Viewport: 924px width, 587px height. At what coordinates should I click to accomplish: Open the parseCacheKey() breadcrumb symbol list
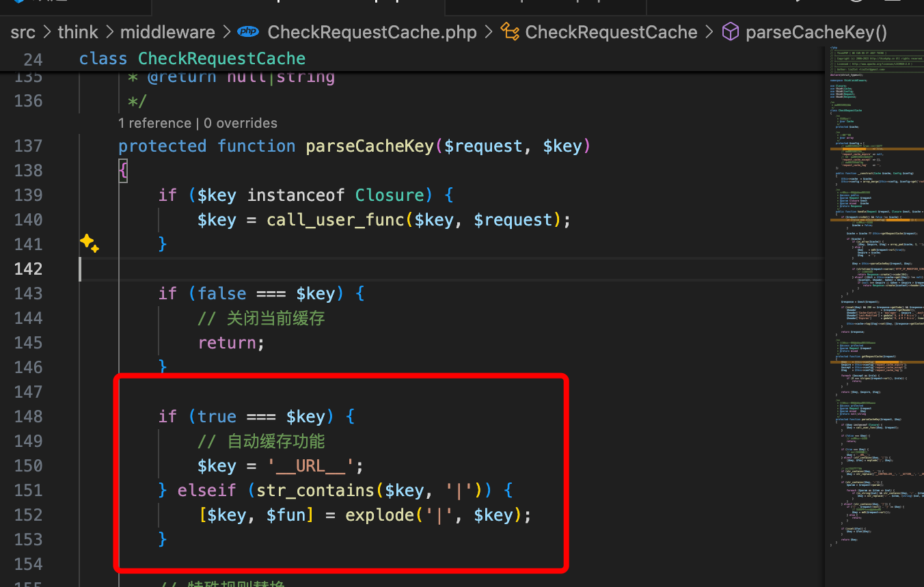point(816,32)
